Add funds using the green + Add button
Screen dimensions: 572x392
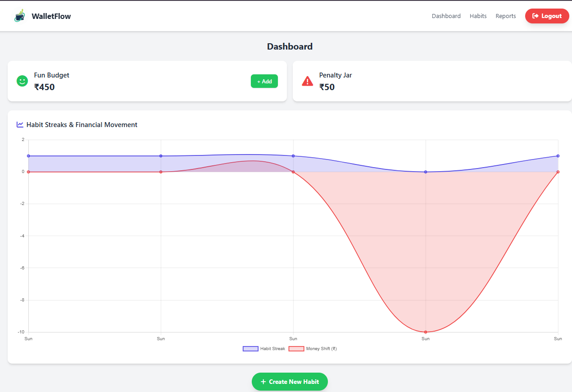pos(264,81)
